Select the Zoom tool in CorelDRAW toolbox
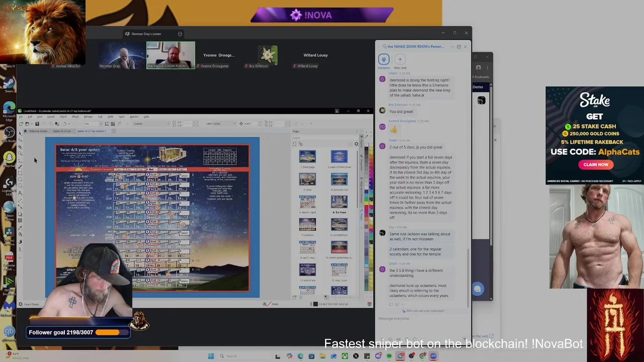The width and height of the screenshot is (644, 362). pyautogui.click(x=20, y=153)
